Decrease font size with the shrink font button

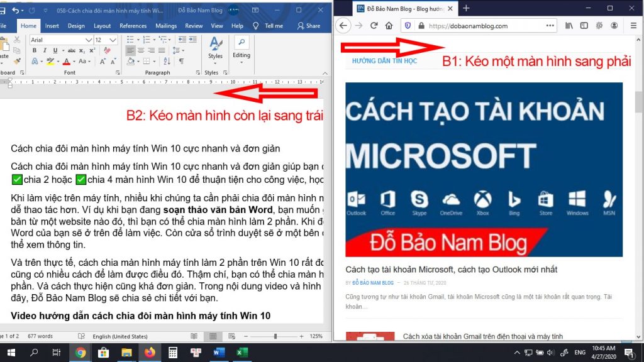click(x=113, y=62)
